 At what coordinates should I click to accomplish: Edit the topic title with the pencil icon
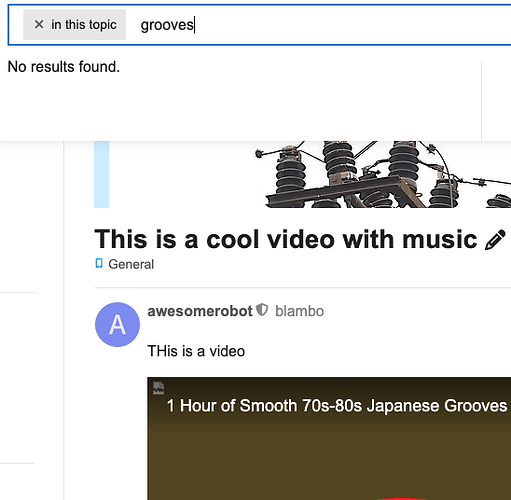[495, 239]
